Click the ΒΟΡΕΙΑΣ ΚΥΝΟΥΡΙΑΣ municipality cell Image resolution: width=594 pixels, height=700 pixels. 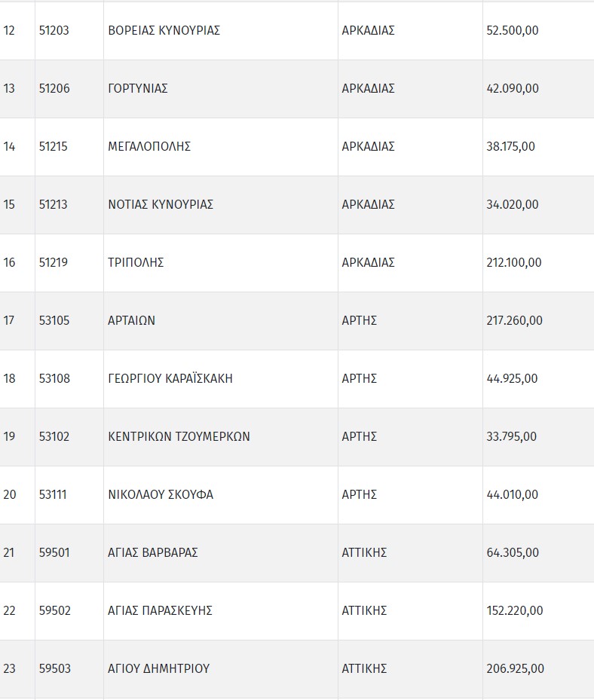coord(164,31)
